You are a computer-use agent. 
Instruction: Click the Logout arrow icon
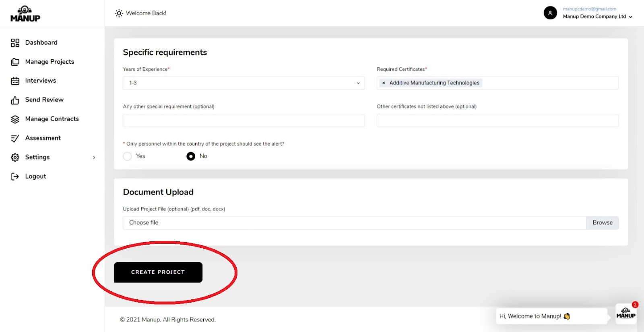pos(15,176)
